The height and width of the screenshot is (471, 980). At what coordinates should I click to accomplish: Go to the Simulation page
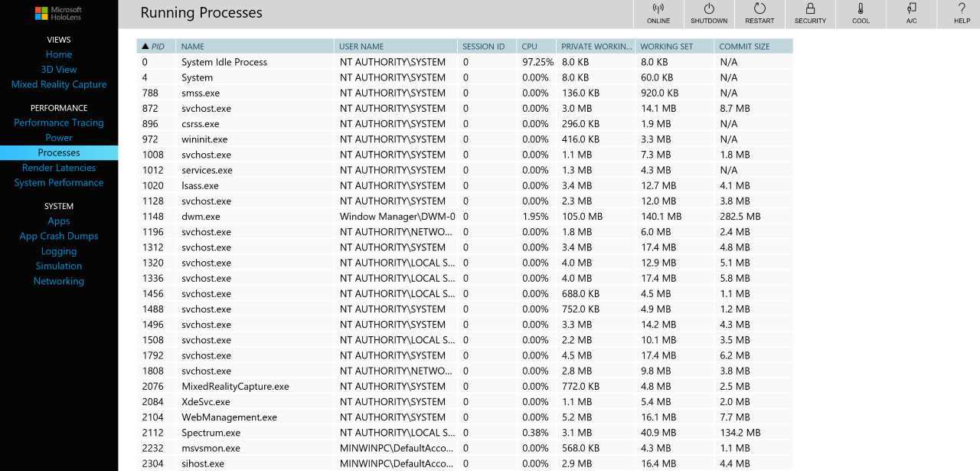click(x=58, y=266)
